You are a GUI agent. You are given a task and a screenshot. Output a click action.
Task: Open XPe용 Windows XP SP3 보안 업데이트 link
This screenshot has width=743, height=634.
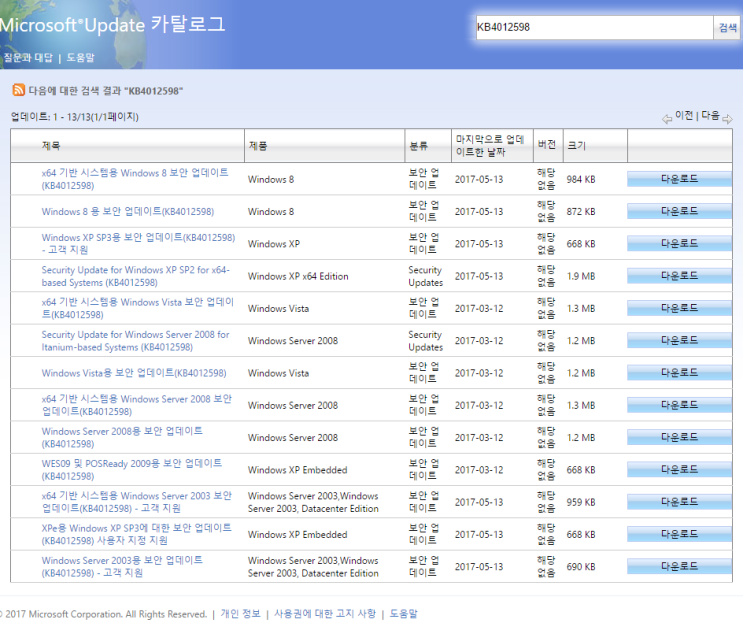[136, 534]
